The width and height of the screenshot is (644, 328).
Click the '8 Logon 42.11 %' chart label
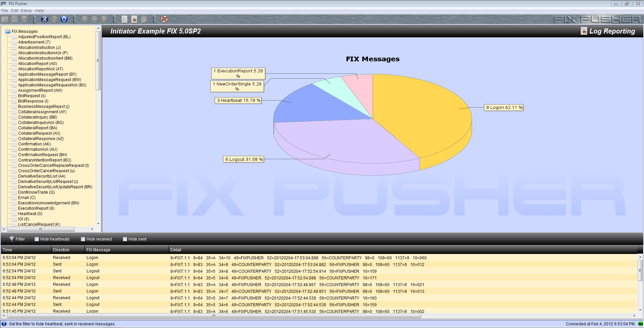pos(504,108)
